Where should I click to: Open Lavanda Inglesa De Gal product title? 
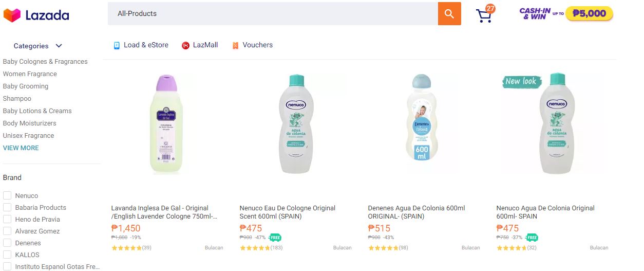pos(162,212)
